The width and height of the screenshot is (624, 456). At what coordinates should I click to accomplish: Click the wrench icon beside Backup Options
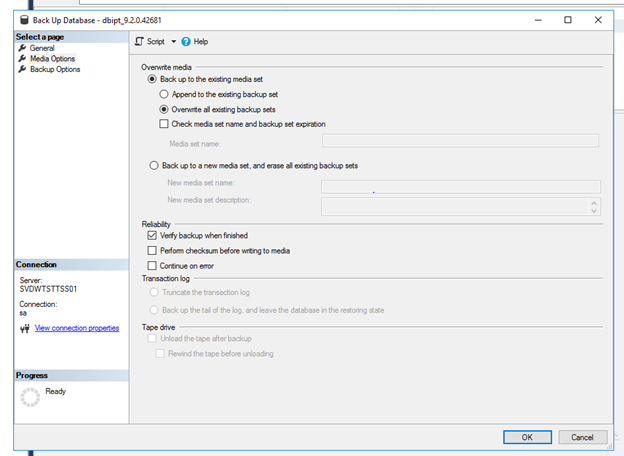pyautogui.click(x=22, y=69)
